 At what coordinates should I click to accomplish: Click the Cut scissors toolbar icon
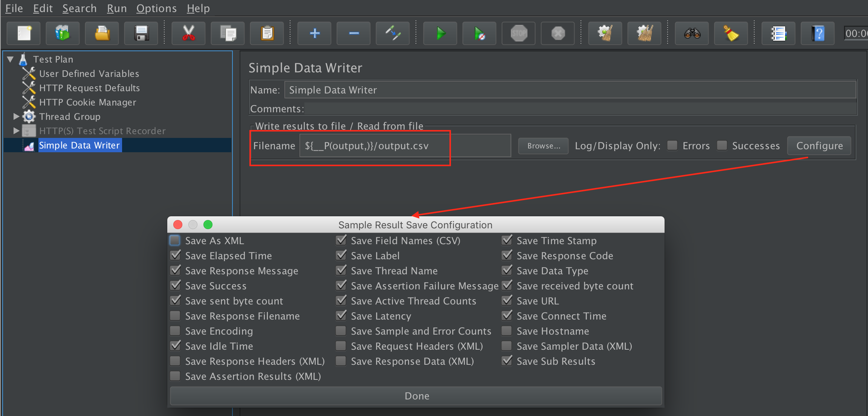tap(188, 34)
